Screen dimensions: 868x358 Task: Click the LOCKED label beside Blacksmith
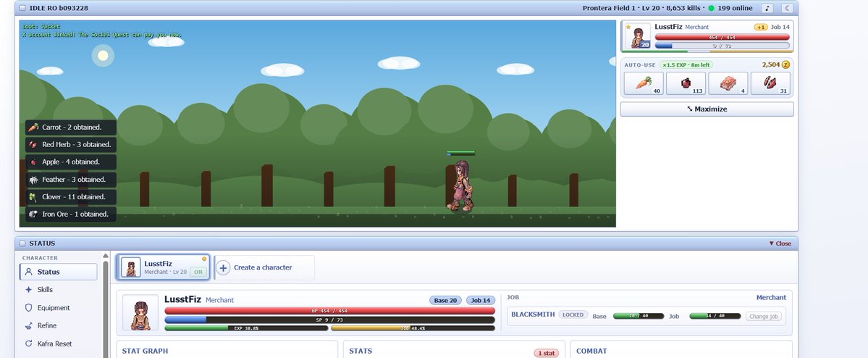(573, 315)
